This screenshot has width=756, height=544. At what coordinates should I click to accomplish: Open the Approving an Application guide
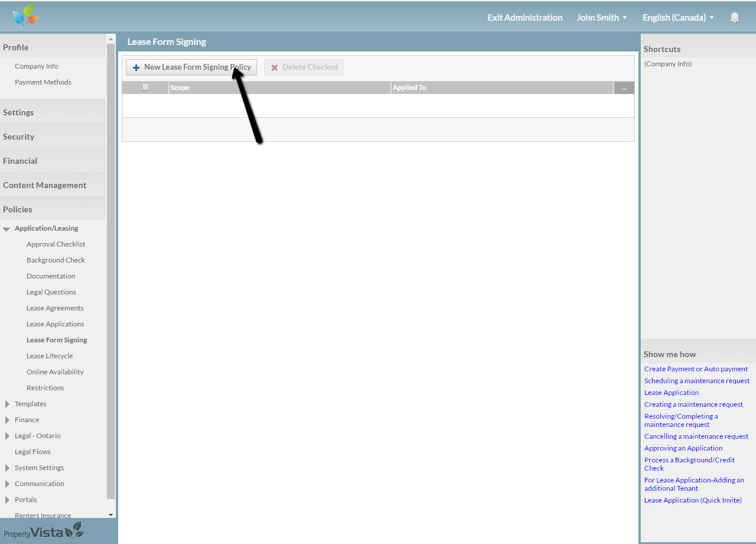[x=683, y=448]
